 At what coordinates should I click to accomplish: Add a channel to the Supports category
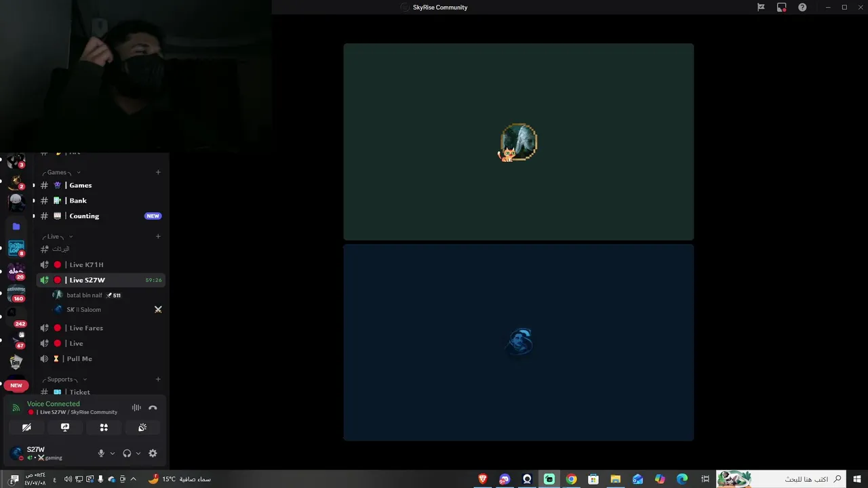pos(158,380)
